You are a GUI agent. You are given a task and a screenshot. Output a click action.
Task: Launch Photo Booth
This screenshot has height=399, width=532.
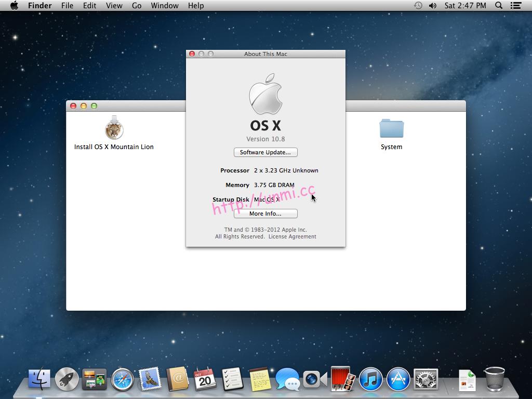(x=341, y=379)
